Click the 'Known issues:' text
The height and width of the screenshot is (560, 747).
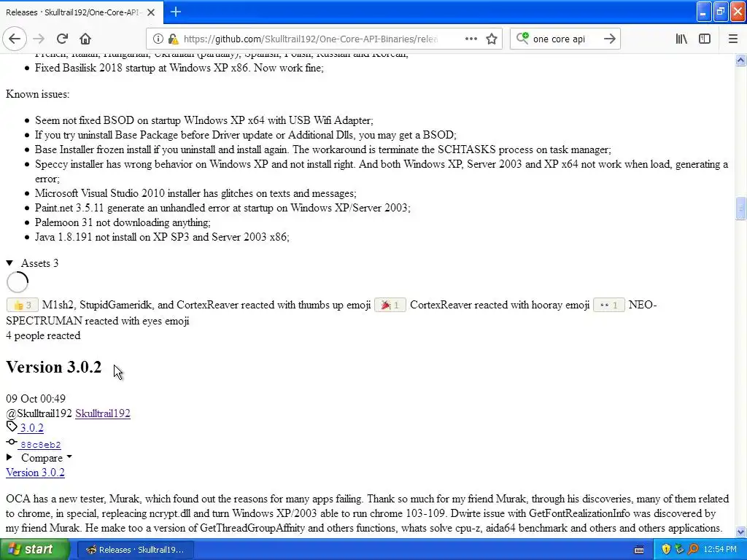pyautogui.click(x=38, y=94)
